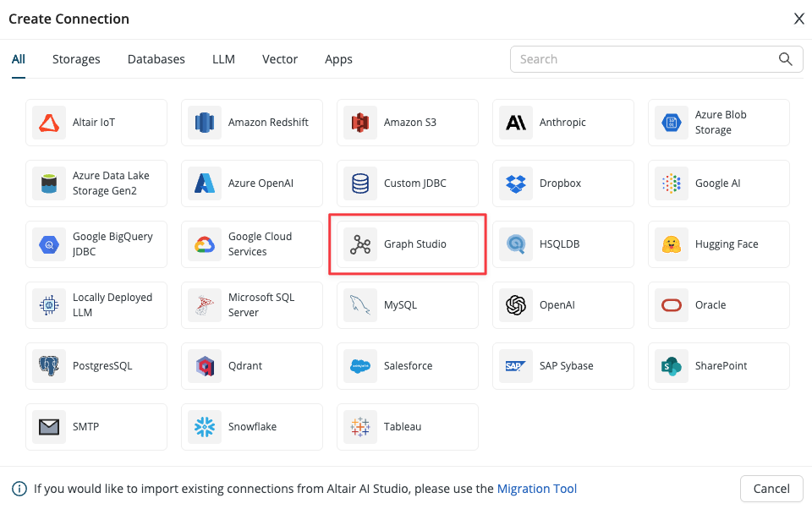Select the Amazon Redshift icon

205,123
